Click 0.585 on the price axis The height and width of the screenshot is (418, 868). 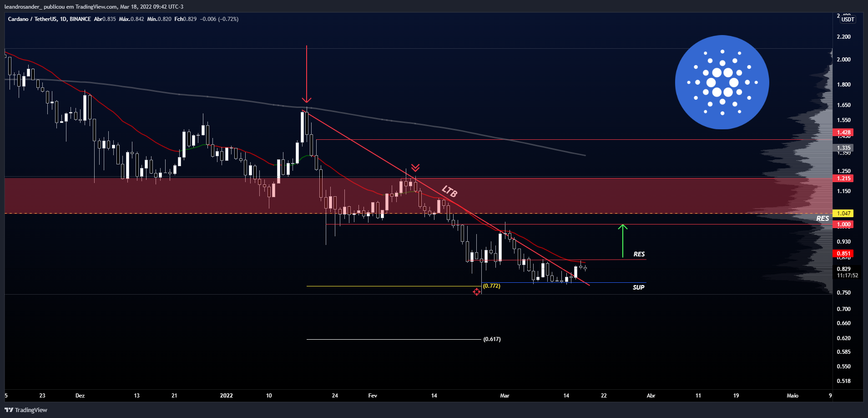[x=843, y=352]
